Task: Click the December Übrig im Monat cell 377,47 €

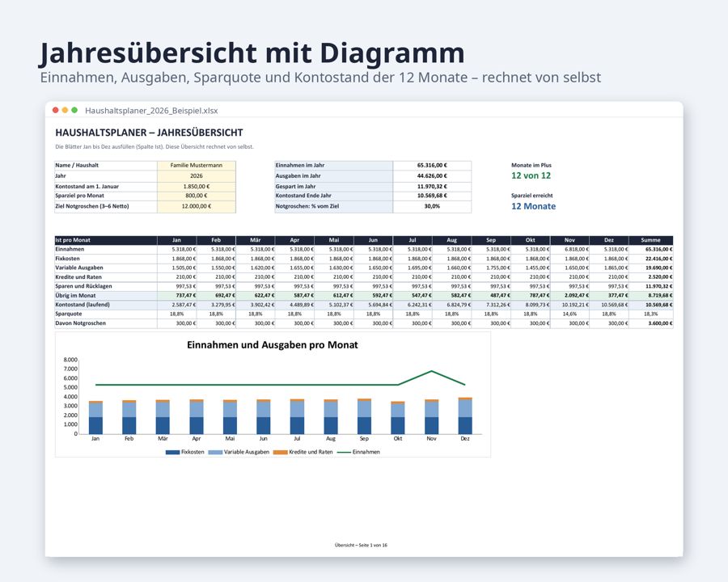Action: click(609, 295)
